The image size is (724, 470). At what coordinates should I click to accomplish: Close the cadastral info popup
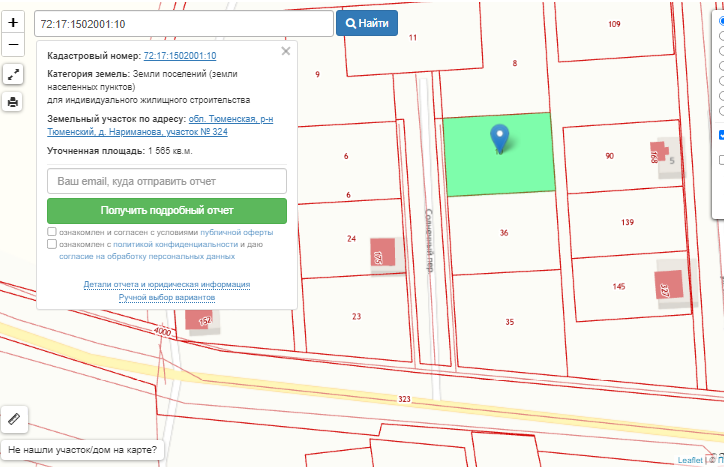click(x=286, y=51)
